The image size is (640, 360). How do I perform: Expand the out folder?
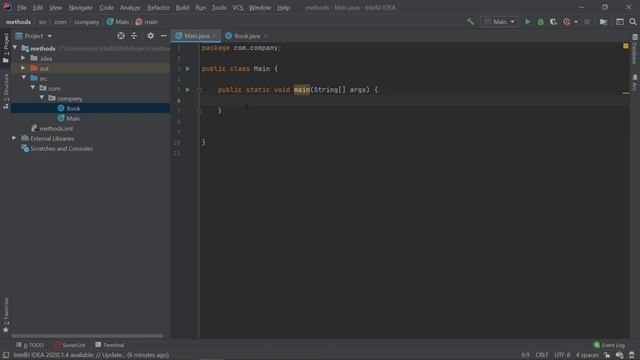23,68
